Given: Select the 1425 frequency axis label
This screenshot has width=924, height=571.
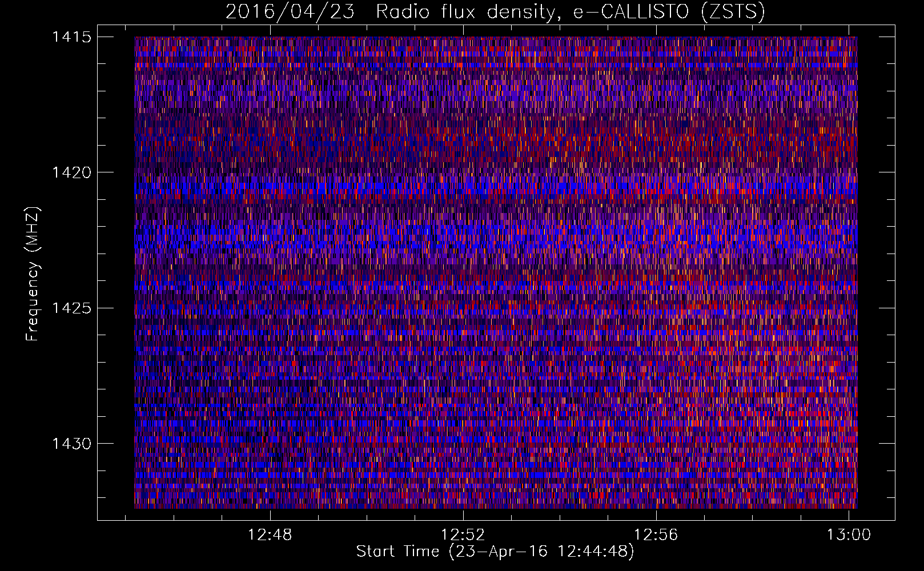Looking at the screenshot, I should coord(72,308).
